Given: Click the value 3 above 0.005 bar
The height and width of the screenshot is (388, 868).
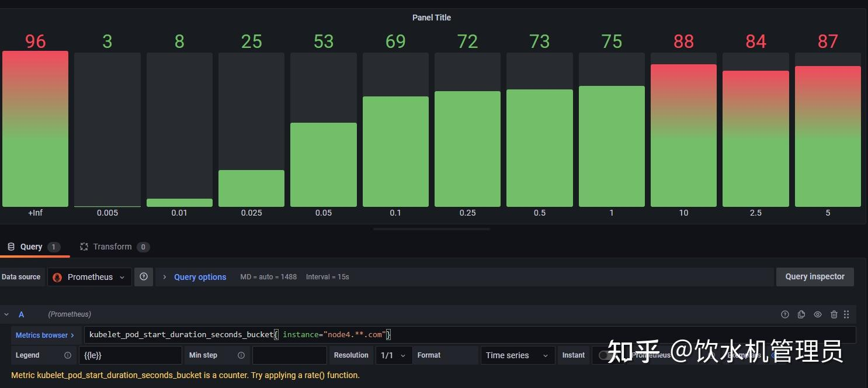Looking at the screenshot, I should point(107,41).
